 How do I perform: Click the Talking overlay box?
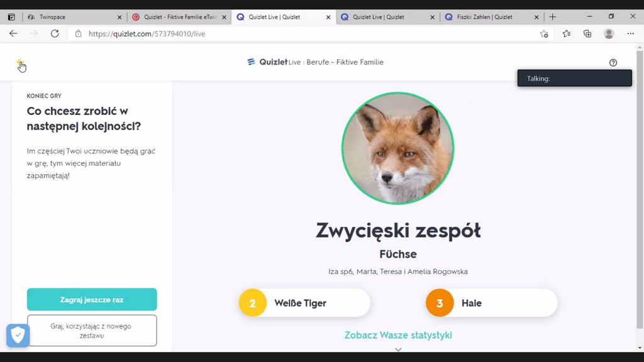click(x=575, y=78)
